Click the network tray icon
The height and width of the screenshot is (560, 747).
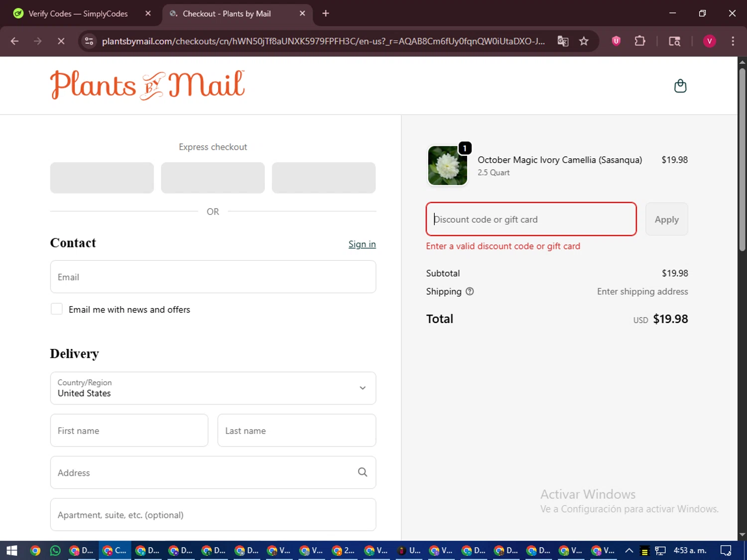660,551
